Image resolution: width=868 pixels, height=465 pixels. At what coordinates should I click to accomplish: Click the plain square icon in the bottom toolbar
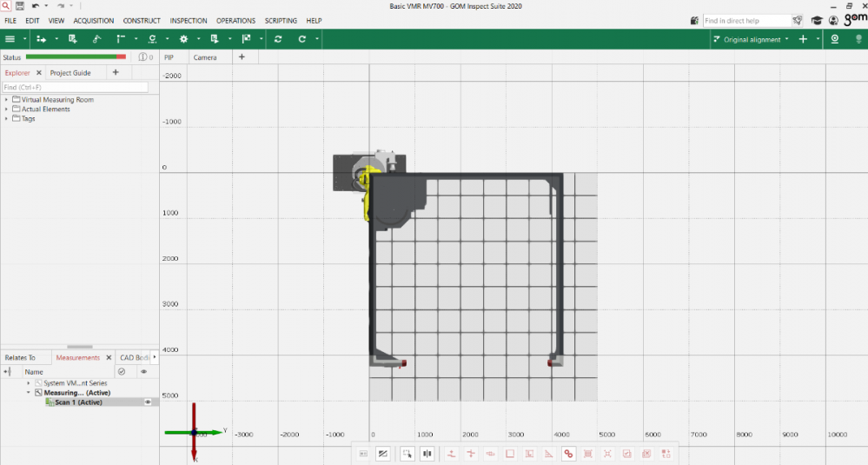(510, 454)
